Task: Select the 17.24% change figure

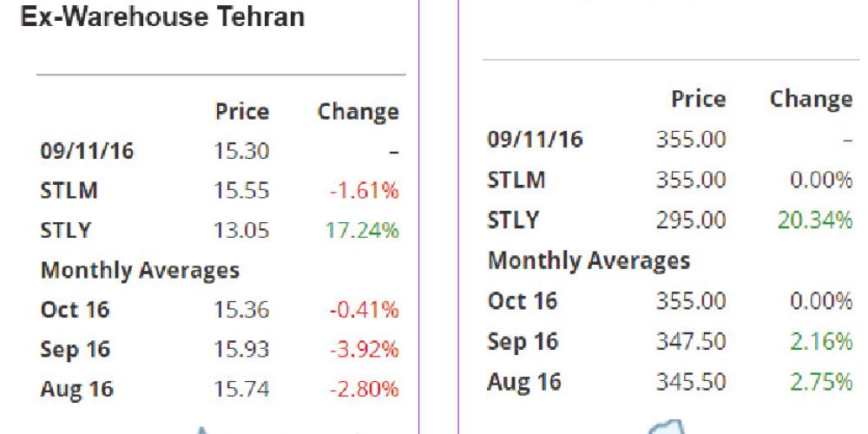Action: [x=365, y=230]
